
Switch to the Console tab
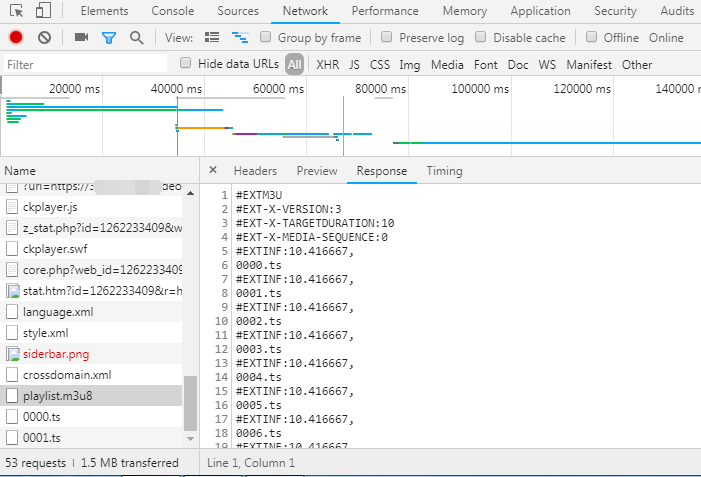173,11
